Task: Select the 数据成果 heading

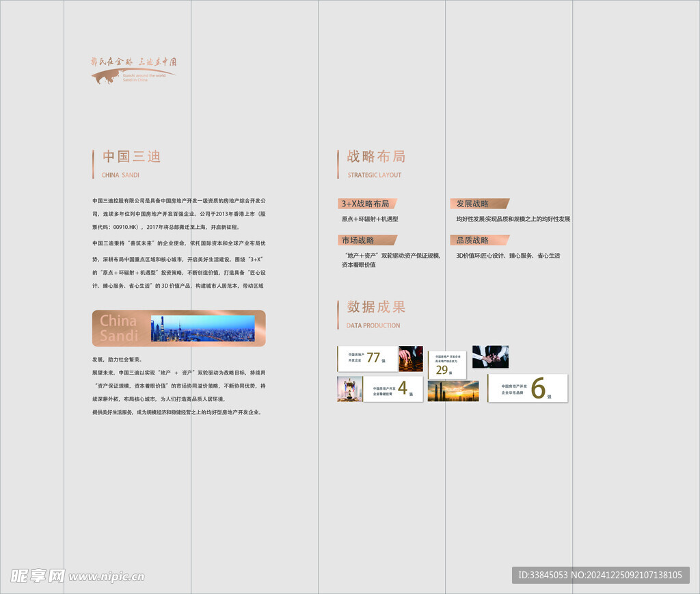Action: pos(377,307)
